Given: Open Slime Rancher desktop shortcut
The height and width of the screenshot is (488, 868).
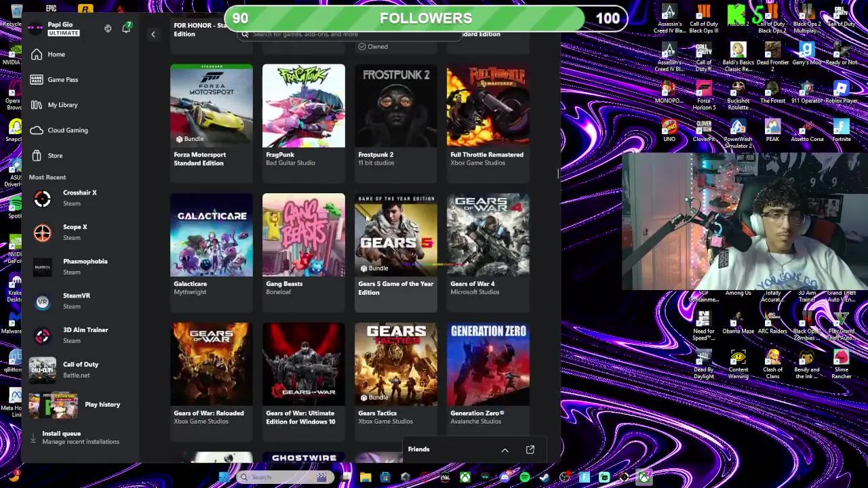Looking at the screenshot, I should pos(841,364).
